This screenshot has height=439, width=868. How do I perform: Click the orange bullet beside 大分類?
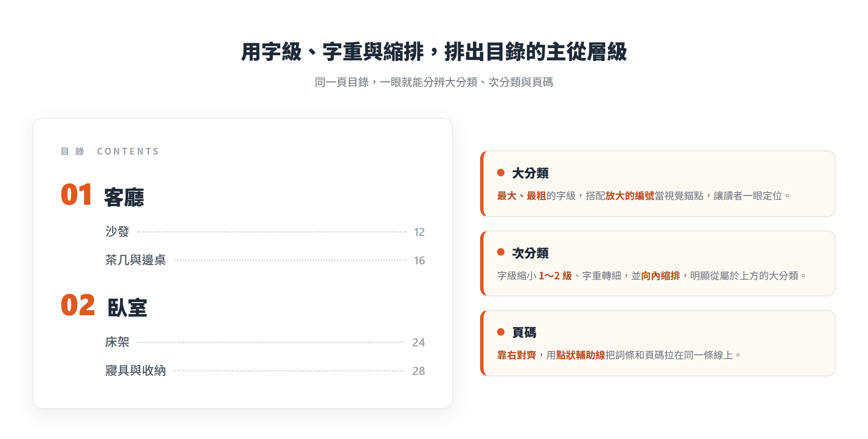click(x=501, y=173)
